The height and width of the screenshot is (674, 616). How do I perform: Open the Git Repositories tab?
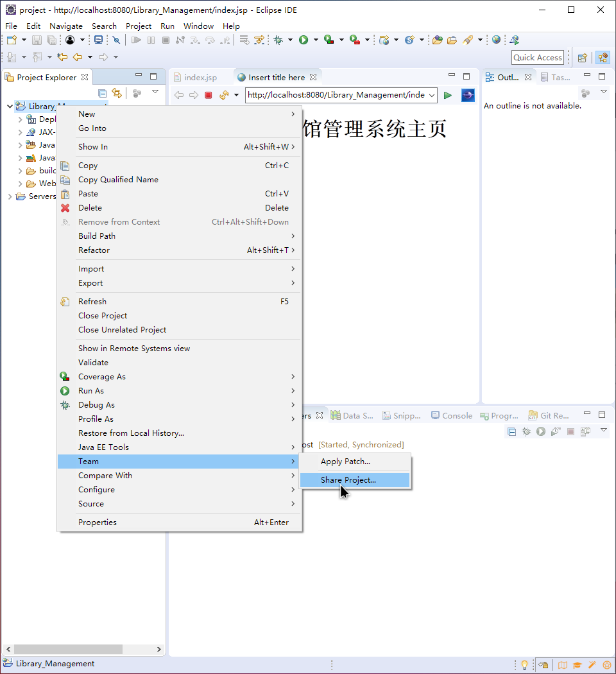pyautogui.click(x=549, y=416)
